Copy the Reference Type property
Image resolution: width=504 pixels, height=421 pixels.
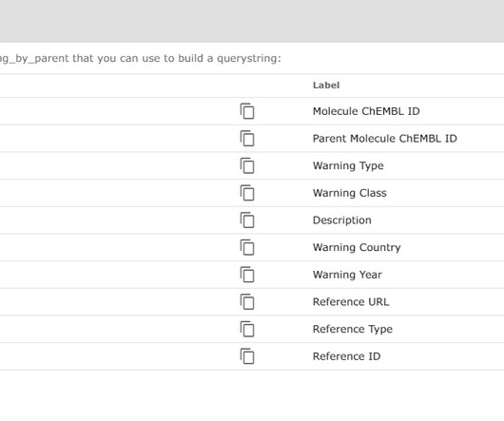click(x=247, y=329)
